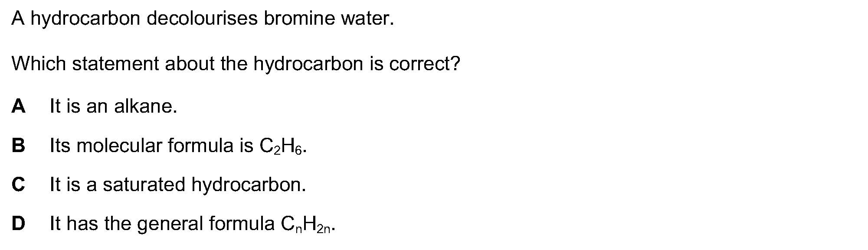This screenshot has width=868, height=250.
Task: Click the 'Which statement about the hydrocarbon' question
Action: (236, 64)
